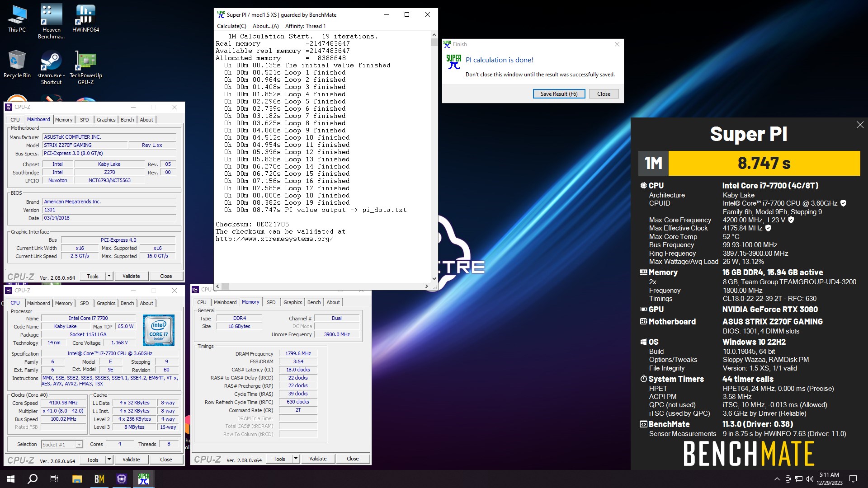Click the Super PI logo in Finish dialog
Image resolution: width=868 pixels, height=488 pixels.
point(453,62)
